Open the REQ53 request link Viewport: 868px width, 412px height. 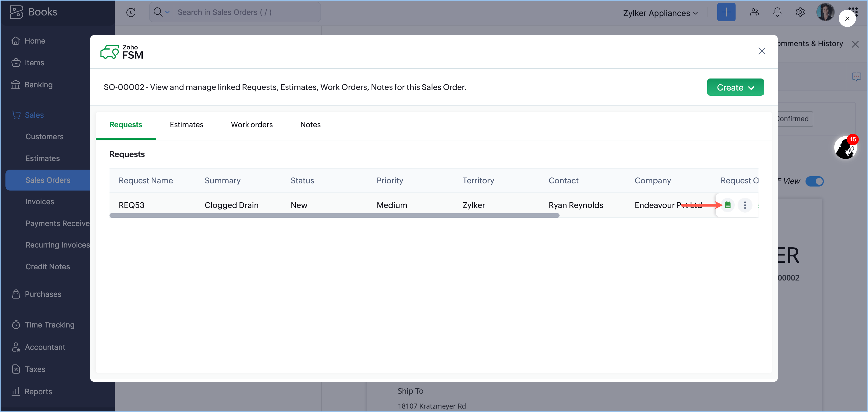pos(131,205)
